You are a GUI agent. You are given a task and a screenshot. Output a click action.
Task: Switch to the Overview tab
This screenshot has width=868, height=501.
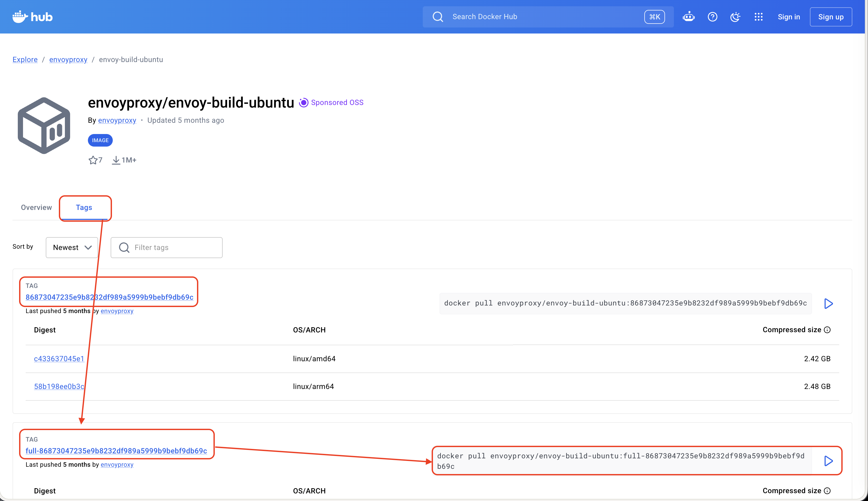tap(36, 207)
